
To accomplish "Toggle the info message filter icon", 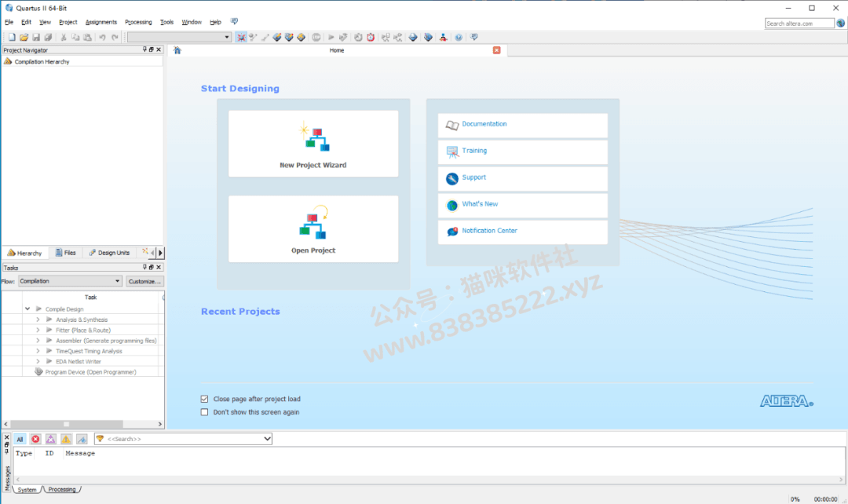I will coord(82,439).
